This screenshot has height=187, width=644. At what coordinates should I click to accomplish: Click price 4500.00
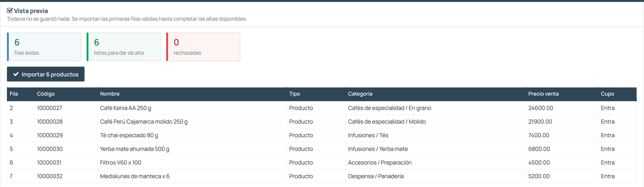tap(539, 162)
